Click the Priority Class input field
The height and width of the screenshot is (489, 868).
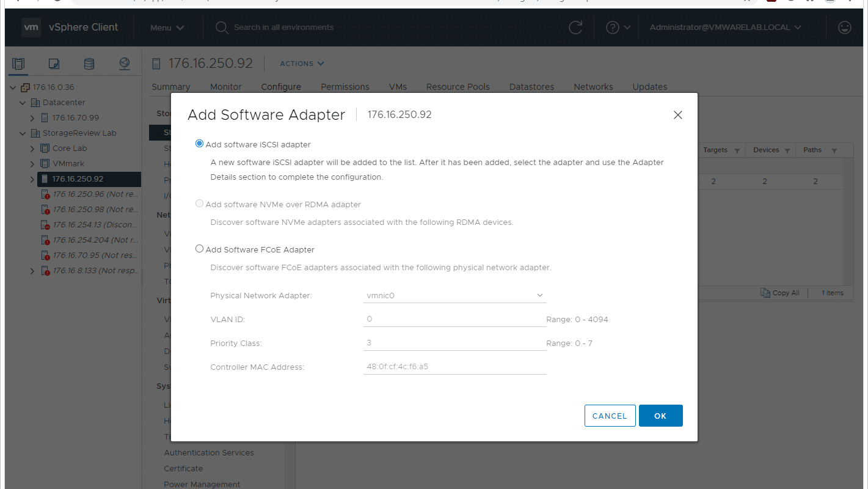[x=454, y=343]
